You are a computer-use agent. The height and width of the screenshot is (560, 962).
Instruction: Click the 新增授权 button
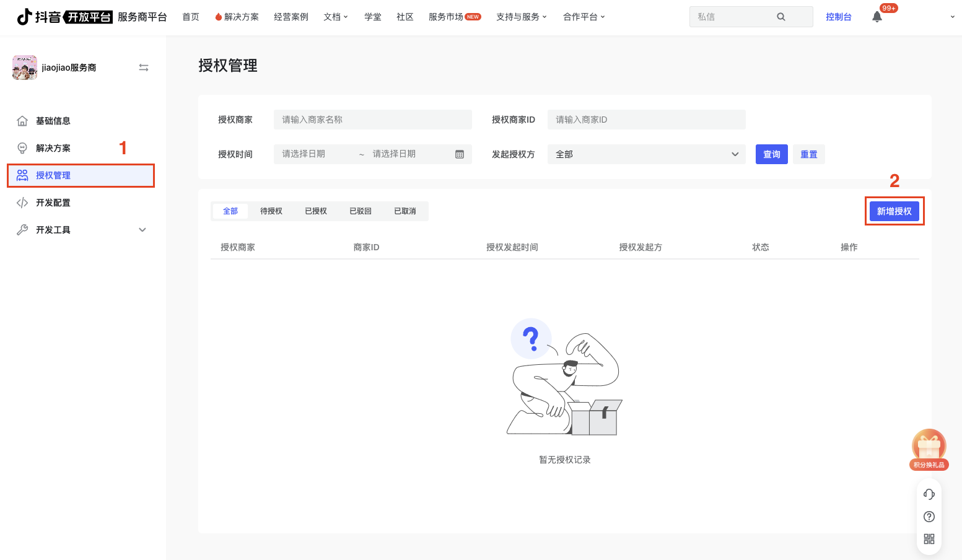[x=894, y=211]
